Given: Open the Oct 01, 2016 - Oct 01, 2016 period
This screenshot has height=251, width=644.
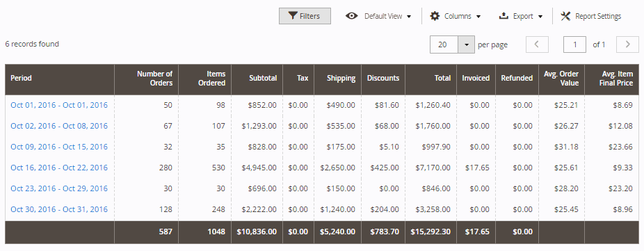Looking at the screenshot, I should [59, 105].
